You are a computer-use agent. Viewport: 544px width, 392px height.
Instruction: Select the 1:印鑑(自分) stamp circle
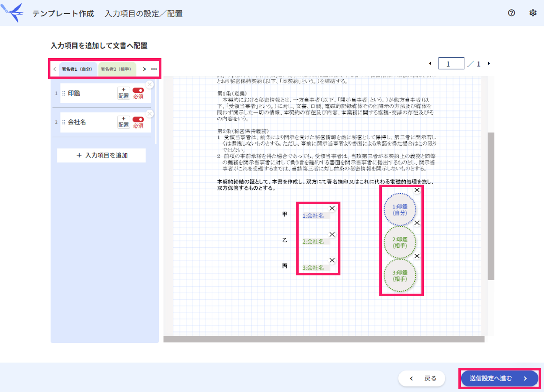(x=400, y=210)
